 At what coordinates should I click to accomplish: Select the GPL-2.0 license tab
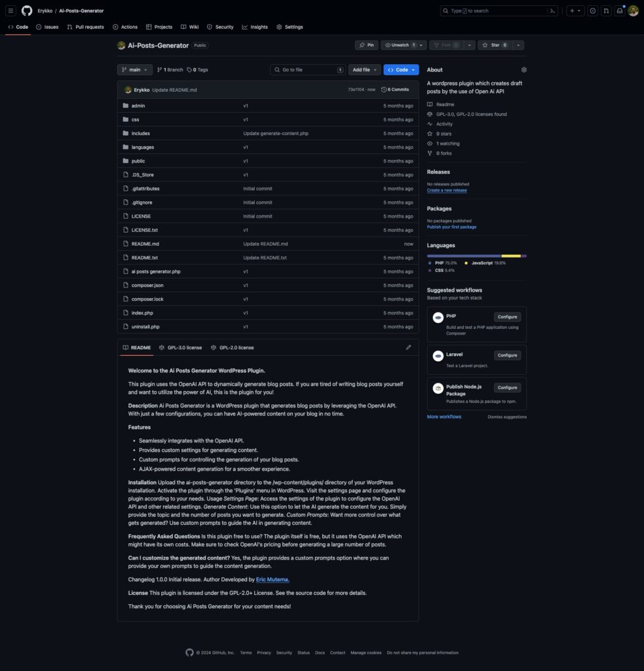click(x=233, y=347)
